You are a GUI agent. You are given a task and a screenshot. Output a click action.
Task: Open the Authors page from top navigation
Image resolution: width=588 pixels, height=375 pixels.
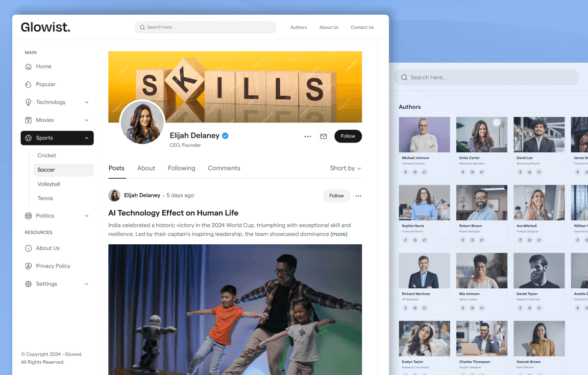pyautogui.click(x=298, y=27)
